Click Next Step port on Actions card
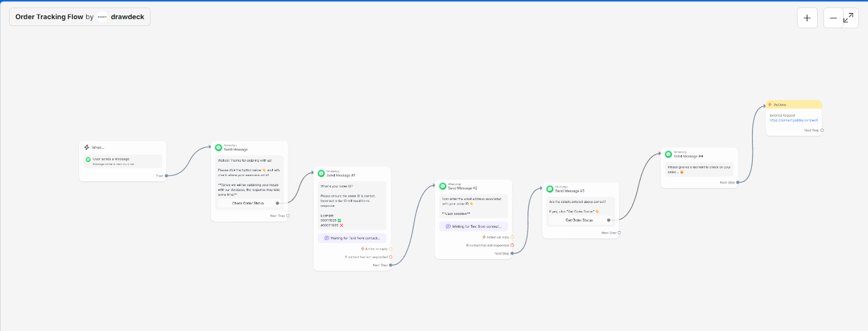The height and width of the screenshot is (331, 868). click(x=822, y=130)
